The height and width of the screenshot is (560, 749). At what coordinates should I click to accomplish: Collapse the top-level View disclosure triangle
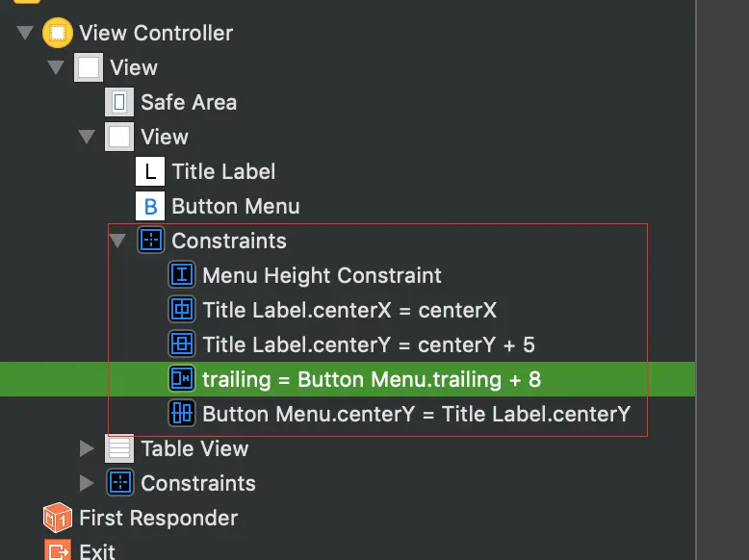click(x=56, y=68)
